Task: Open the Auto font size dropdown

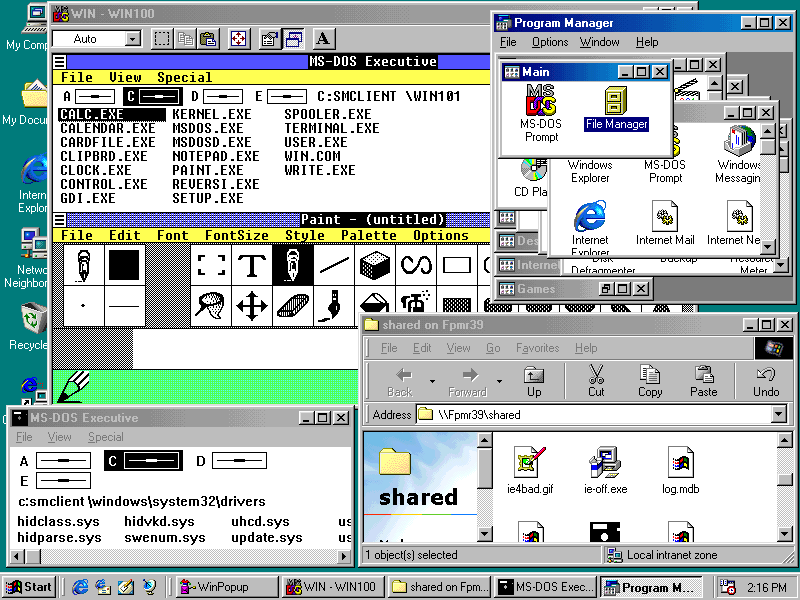Action: click(133, 39)
